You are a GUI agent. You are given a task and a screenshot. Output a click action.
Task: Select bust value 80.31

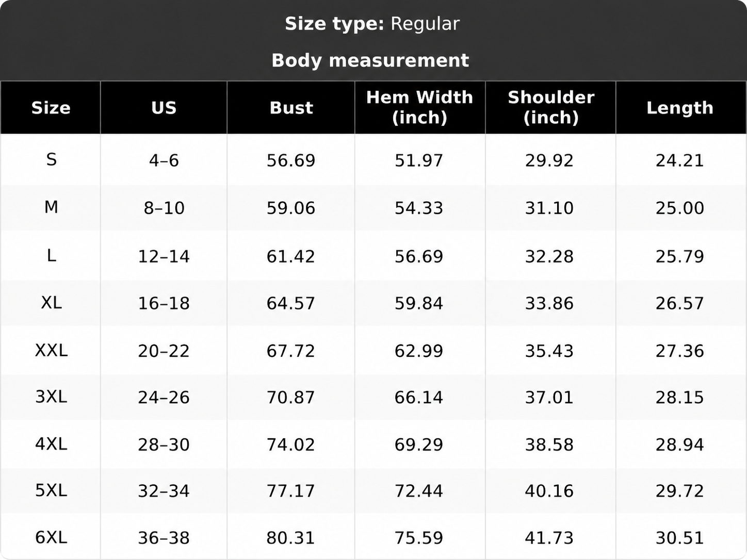(290, 538)
